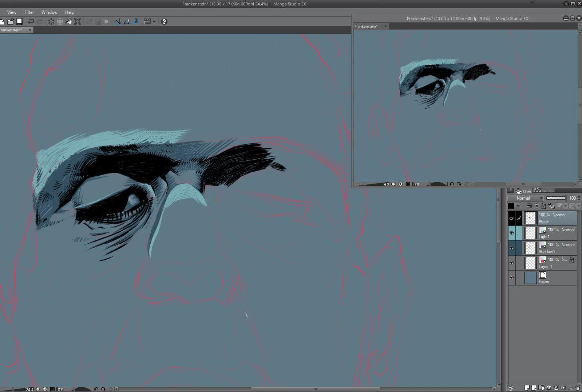582x392 pixels.
Task: Click zoom in button in main window status bar
Action: [45, 389]
